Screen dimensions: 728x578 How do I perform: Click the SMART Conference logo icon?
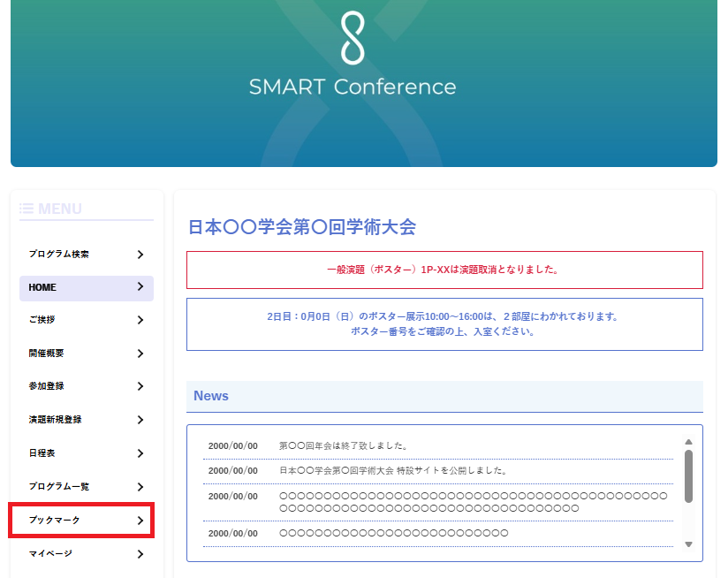[353, 38]
